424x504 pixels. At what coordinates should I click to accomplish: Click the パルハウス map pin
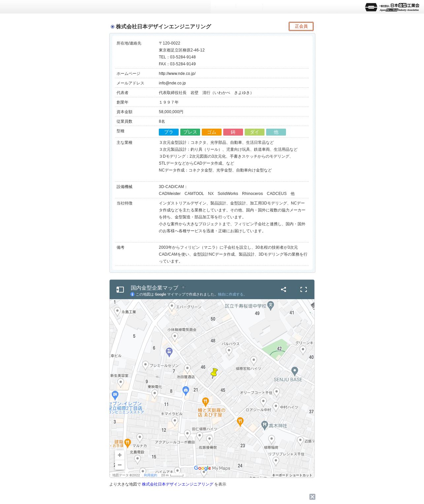229,351
